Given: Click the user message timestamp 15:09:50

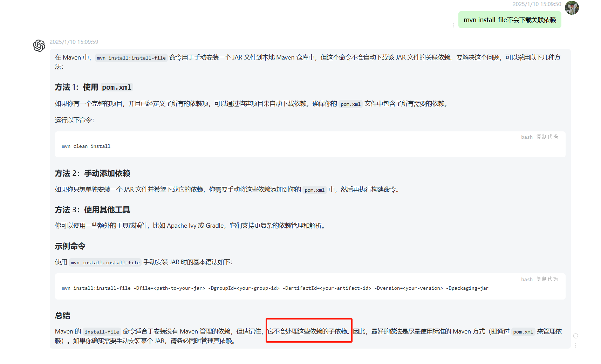Looking at the screenshot, I should [537, 4].
